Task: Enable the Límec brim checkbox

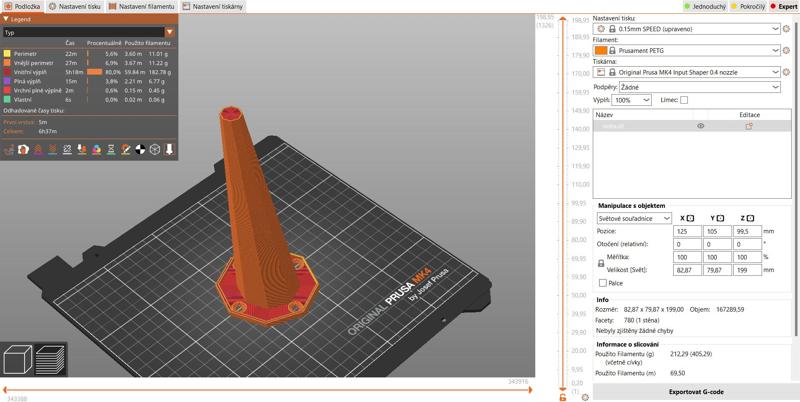Action: tap(684, 100)
